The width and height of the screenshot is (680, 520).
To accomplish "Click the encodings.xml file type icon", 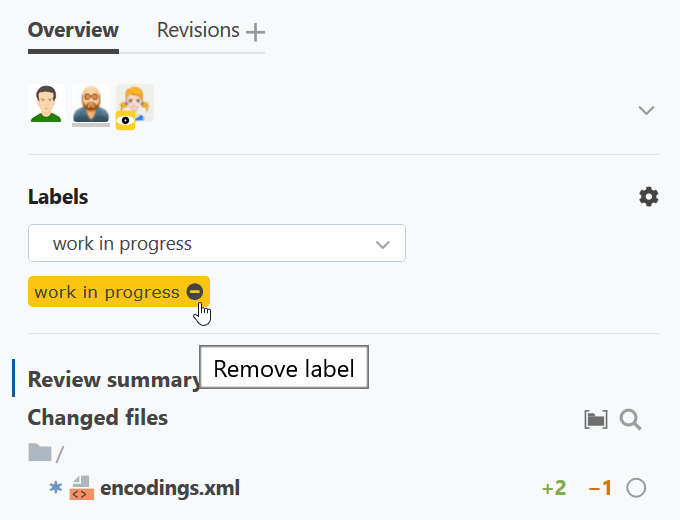I will 81,488.
